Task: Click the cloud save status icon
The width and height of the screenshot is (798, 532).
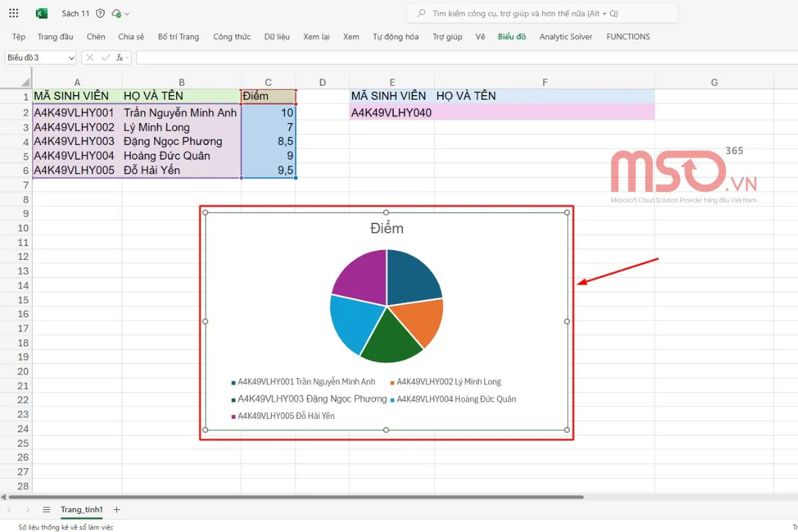Action: tap(117, 13)
